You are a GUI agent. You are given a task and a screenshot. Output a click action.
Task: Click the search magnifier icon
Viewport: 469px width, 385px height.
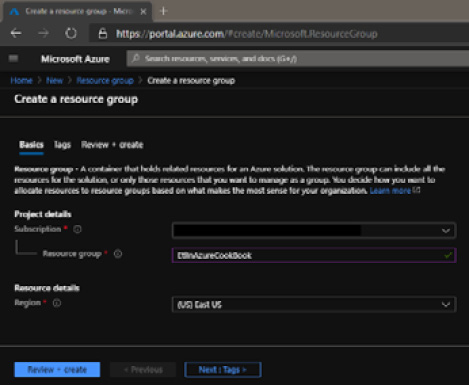coord(135,58)
